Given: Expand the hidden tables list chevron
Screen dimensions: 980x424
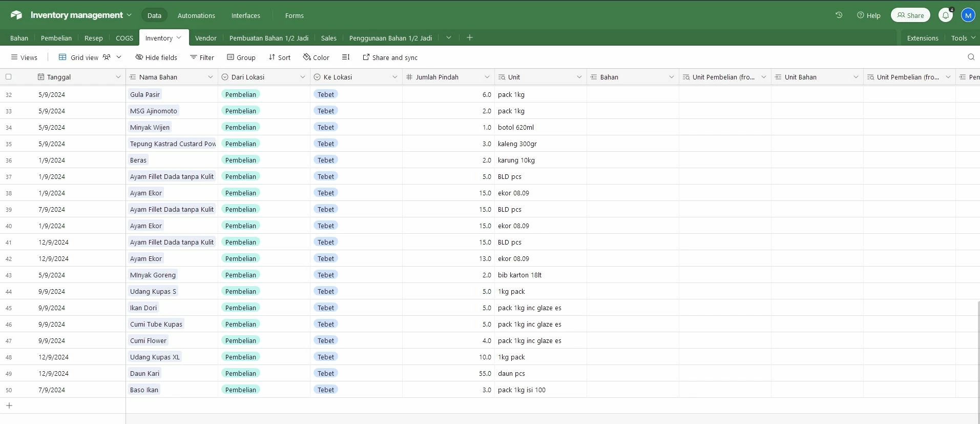Looking at the screenshot, I should (449, 37).
